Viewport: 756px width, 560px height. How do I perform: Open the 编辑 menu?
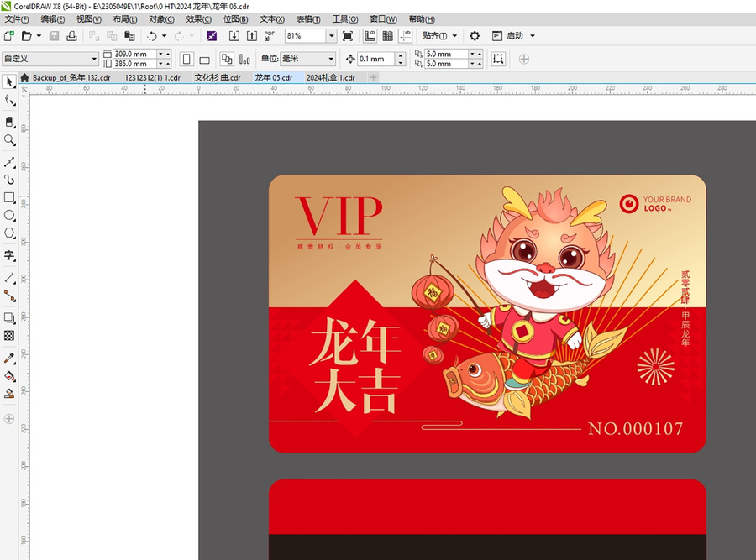pos(53,19)
